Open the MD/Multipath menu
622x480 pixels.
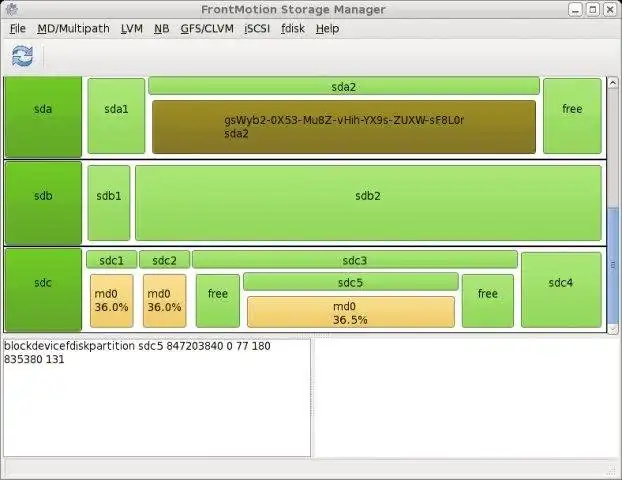point(73,29)
